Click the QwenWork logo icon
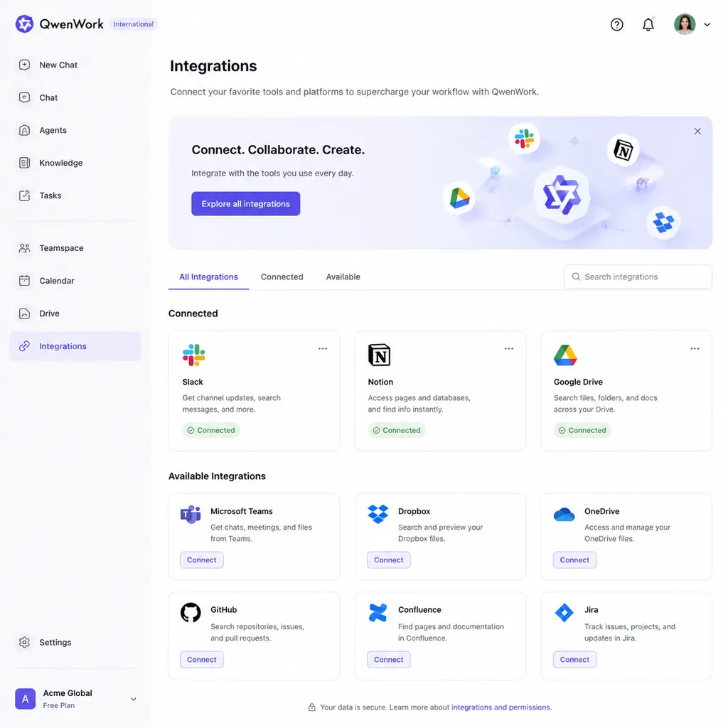728x728 pixels. pyautogui.click(x=24, y=23)
